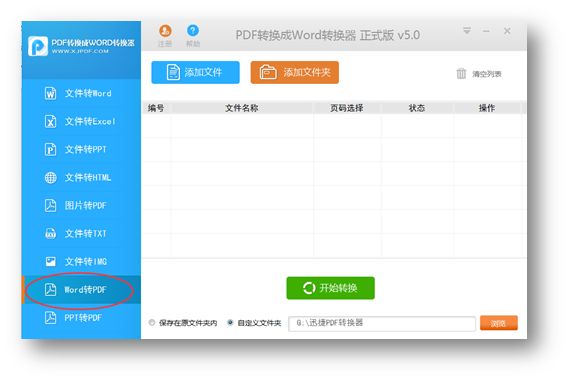The image size is (569, 381).
Task: Select 文件转Word in sidebar
Action: click(x=81, y=93)
